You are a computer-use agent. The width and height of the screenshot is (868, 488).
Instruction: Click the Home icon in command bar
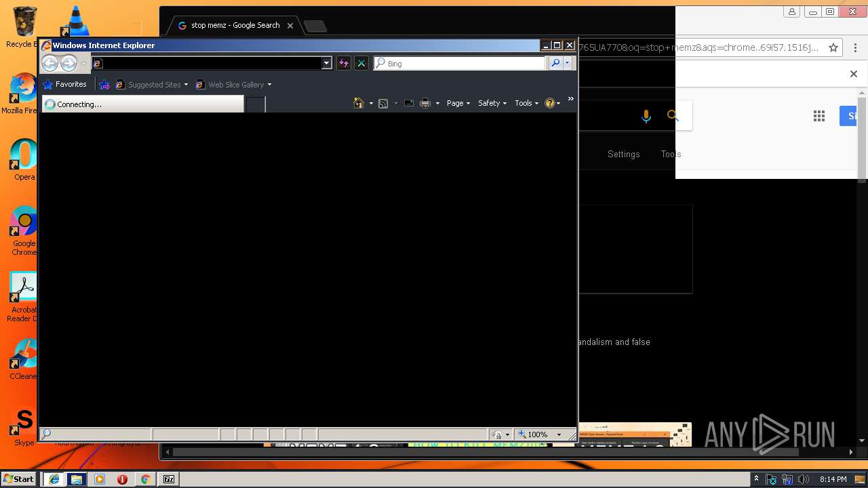(359, 103)
